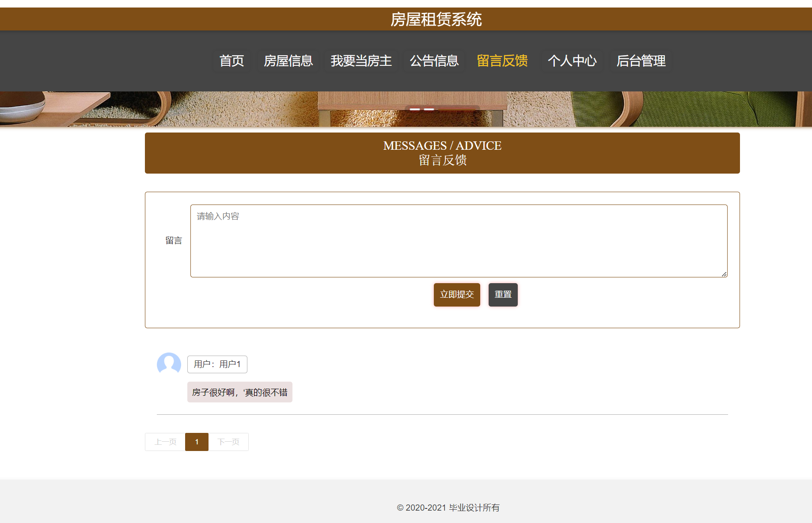Click inside the 留言 message textarea
The width and height of the screenshot is (812, 523).
click(x=458, y=241)
